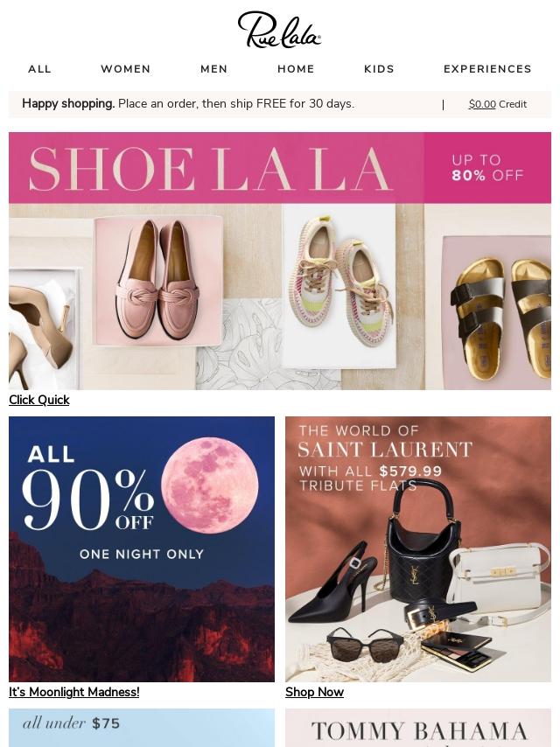Open the EXPERIENCES menu item
The height and width of the screenshot is (747, 560).
tap(487, 69)
